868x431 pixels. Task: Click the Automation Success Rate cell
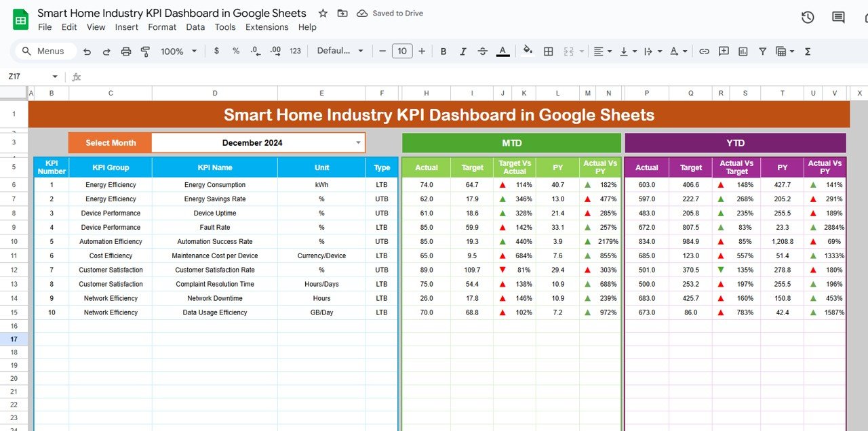coord(215,242)
